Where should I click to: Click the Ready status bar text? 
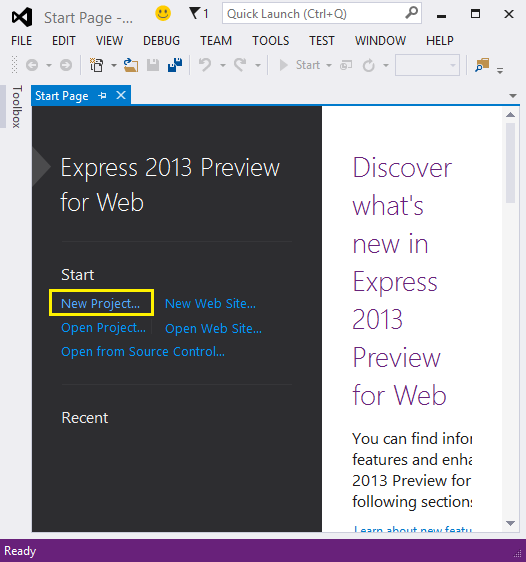(20, 551)
